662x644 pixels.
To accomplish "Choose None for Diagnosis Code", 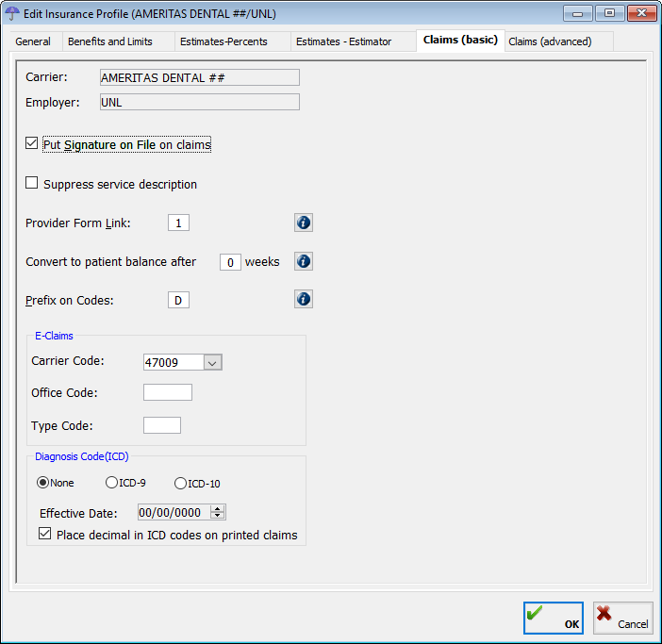I will click(42, 483).
